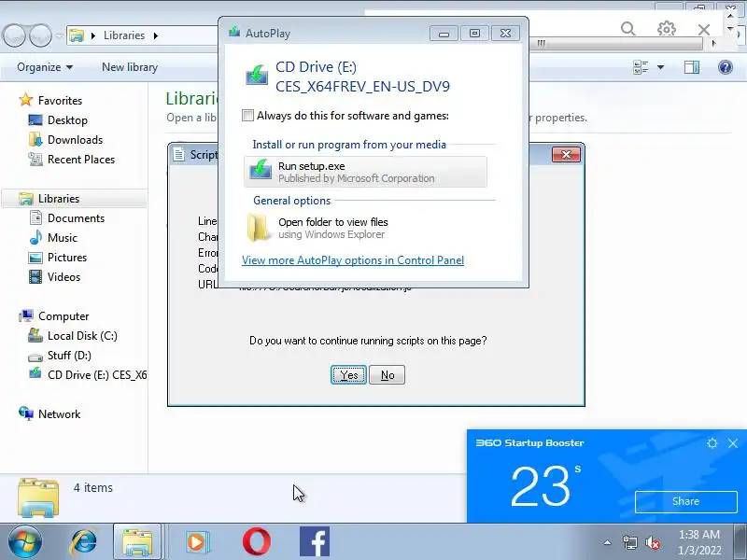This screenshot has height=560, width=747.
Task: Show hidden tray icons arrow
Action: click(608, 542)
